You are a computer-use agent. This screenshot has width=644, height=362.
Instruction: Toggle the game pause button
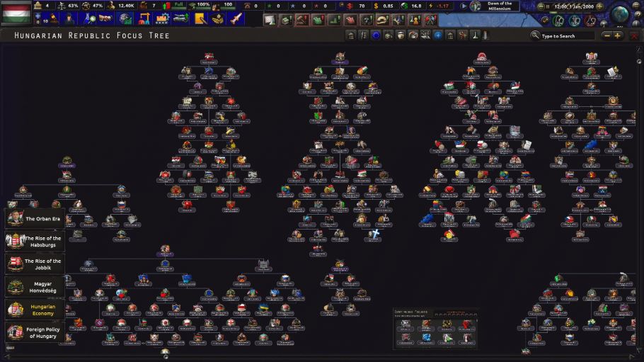tap(548, 6)
